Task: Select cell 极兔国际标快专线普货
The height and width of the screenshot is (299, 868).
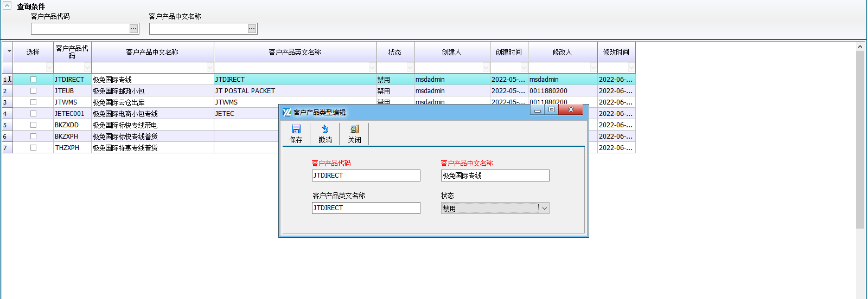Action: pos(152,136)
